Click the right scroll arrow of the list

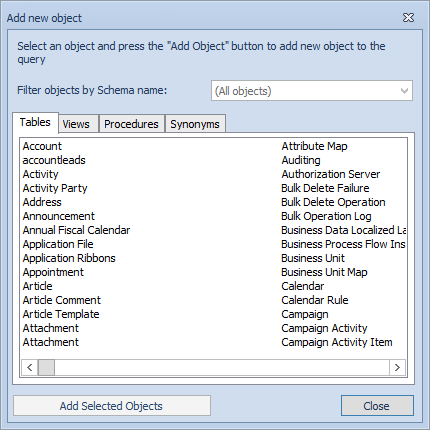(x=397, y=367)
